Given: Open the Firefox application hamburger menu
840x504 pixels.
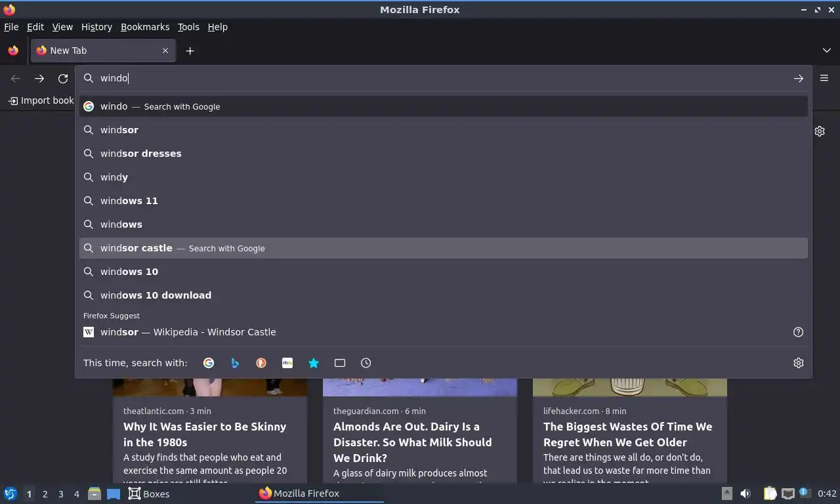Looking at the screenshot, I should pos(824,78).
